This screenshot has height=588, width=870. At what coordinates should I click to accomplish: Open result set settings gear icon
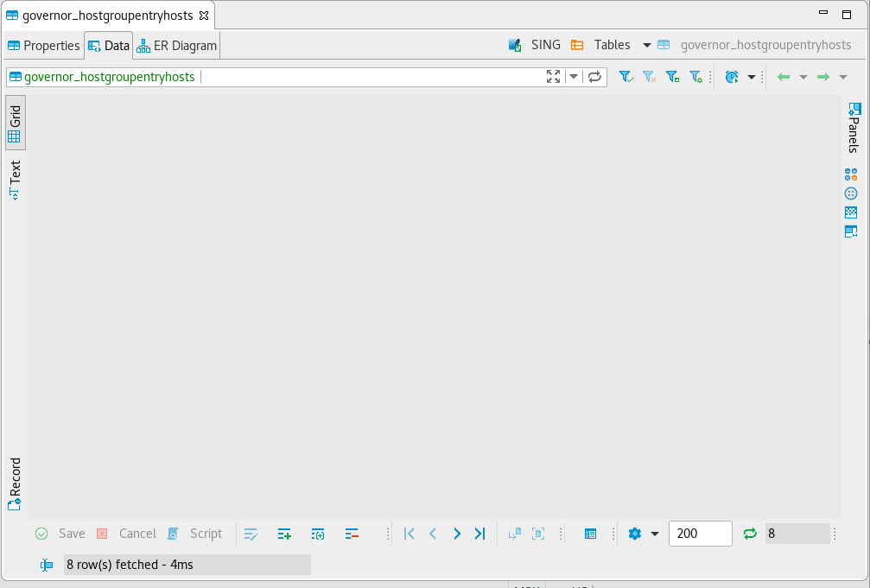click(635, 534)
